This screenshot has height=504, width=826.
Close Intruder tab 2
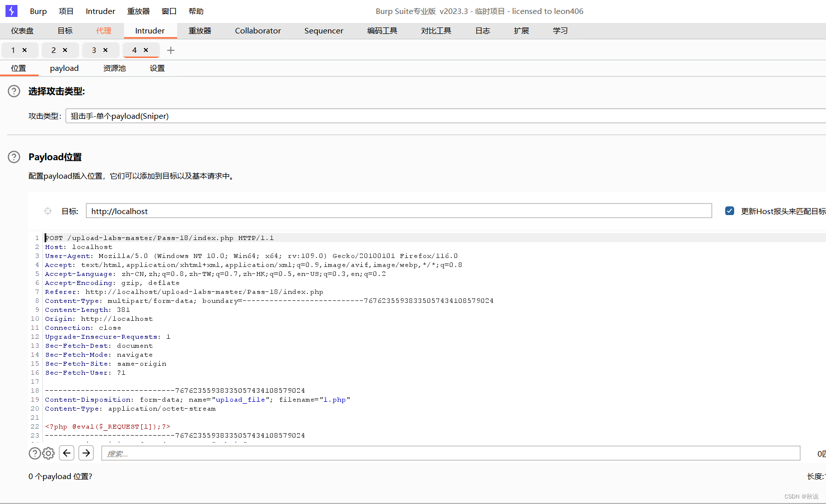pos(65,50)
